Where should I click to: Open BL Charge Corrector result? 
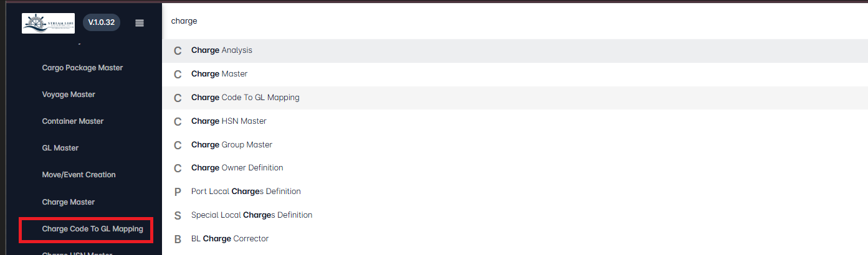pos(515,239)
